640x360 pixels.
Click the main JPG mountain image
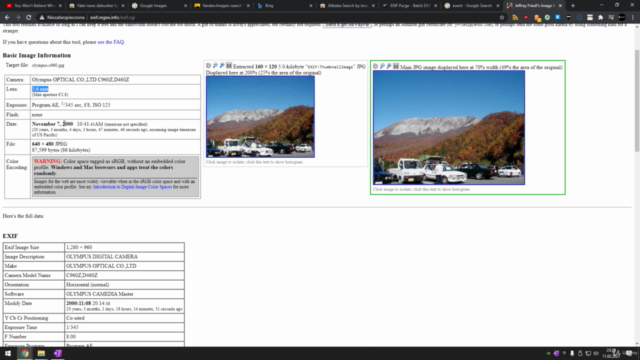pyautogui.click(x=449, y=127)
